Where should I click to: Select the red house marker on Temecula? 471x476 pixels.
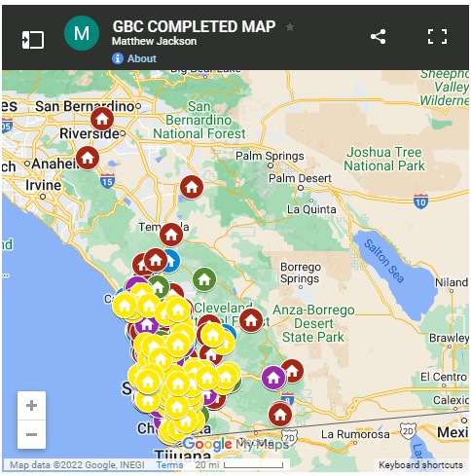[171, 235]
